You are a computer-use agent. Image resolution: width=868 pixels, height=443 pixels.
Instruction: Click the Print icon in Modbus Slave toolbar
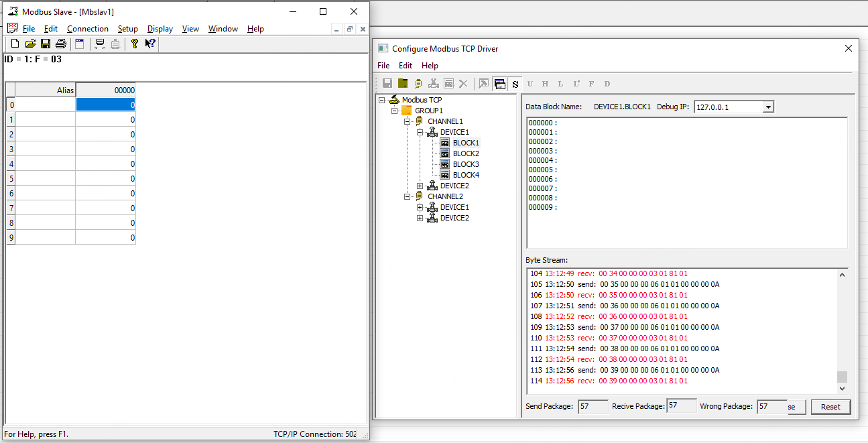coord(61,44)
